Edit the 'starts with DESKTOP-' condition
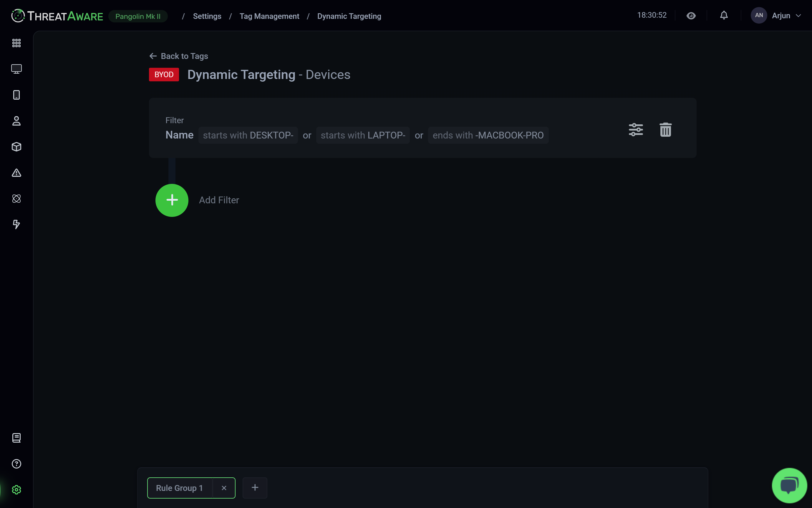The image size is (812, 508). coord(248,135)
